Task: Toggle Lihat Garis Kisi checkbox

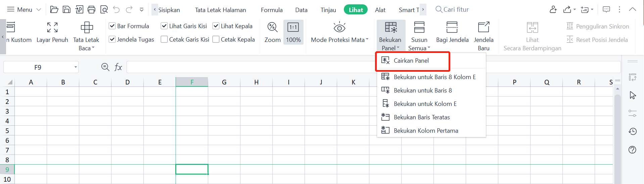Action: point(164,26)
